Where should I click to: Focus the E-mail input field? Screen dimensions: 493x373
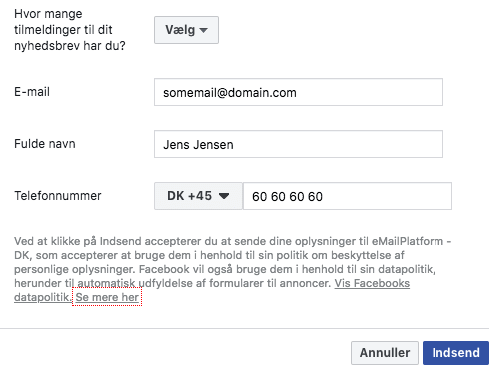pos(298,92)
